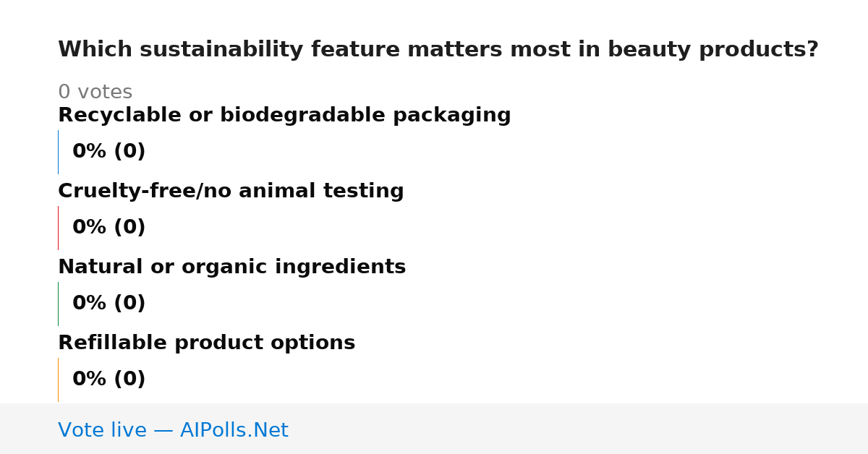Image resolution: width=868 pixels, height=454 pixels.
Task: Click the blue bar for recyclable packaging
Action: pos(58,152)
